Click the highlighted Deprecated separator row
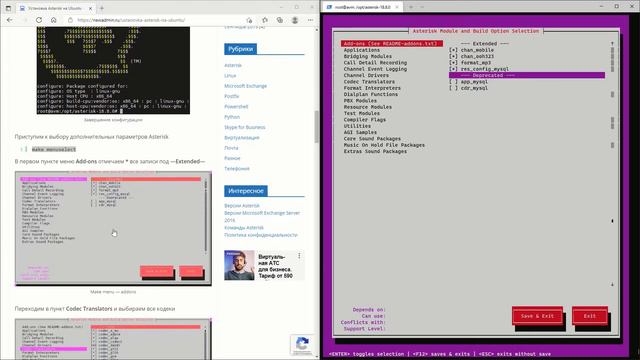The height and width of the screenshot is (360, 640). pyautogui.click(x=527, y=75)
